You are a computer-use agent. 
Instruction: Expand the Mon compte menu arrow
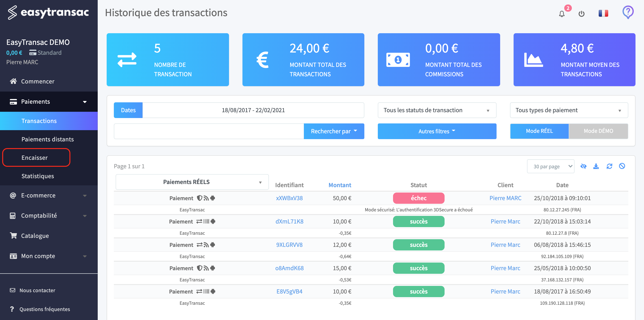point(85,256)
